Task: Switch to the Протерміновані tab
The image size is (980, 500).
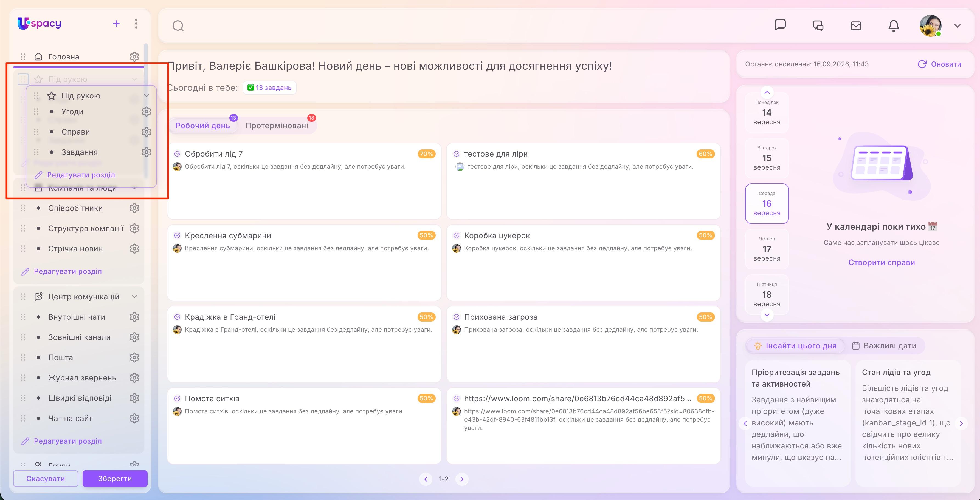Action: click(x=277, y=126)
